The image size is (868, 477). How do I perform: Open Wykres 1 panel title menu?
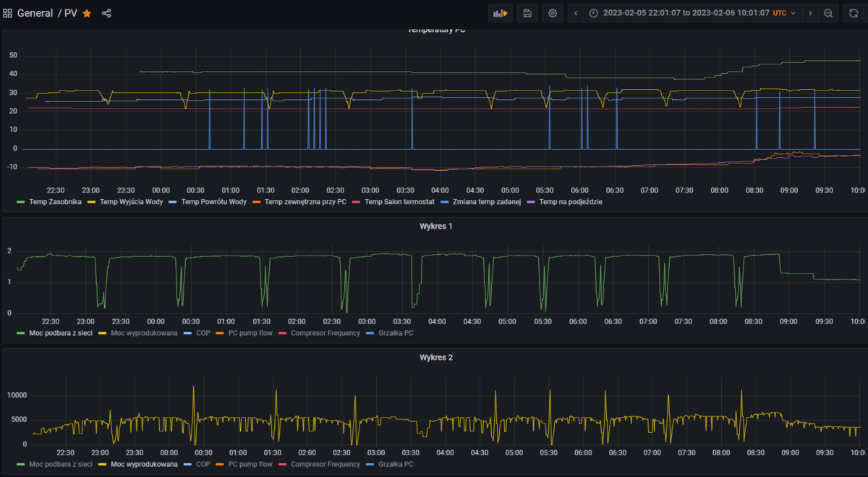tap(435, 226)
